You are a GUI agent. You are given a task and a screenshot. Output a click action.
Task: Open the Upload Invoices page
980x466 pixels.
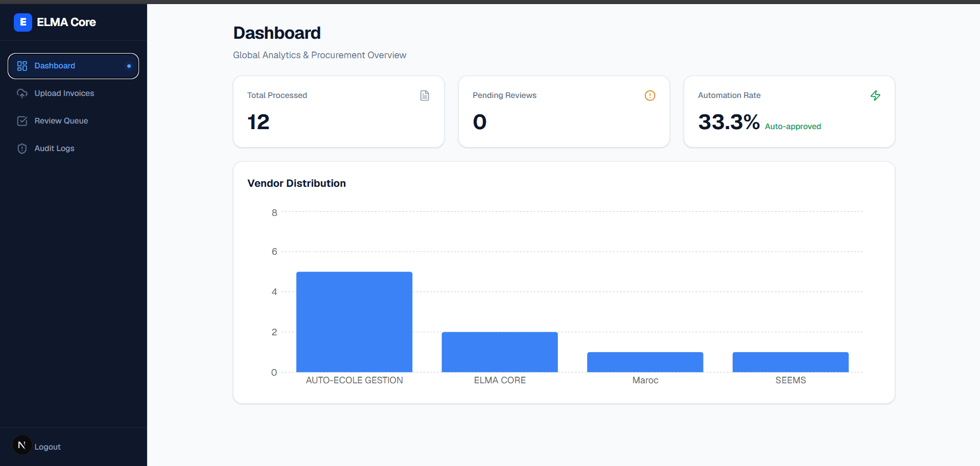click(x=73, y=93)
